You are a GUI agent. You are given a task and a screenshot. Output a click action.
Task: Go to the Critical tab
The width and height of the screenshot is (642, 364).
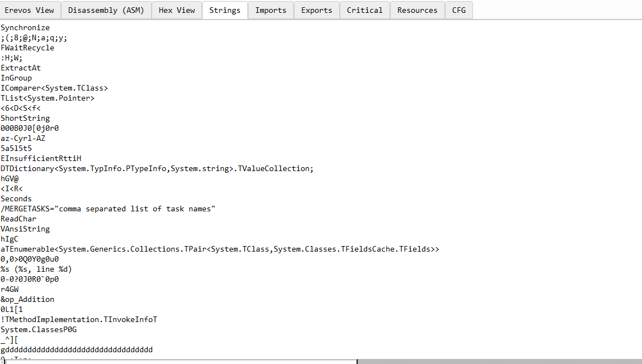pos(364,10)
